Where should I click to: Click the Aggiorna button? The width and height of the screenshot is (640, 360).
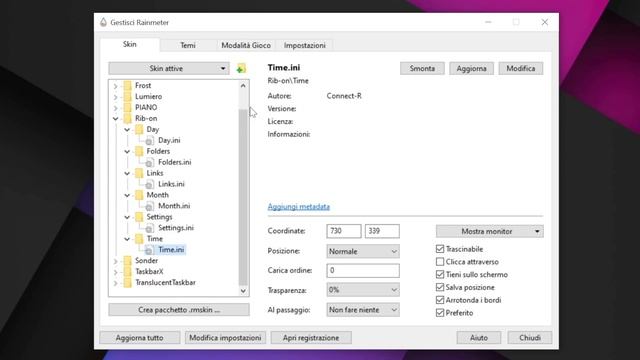[471, 69]
